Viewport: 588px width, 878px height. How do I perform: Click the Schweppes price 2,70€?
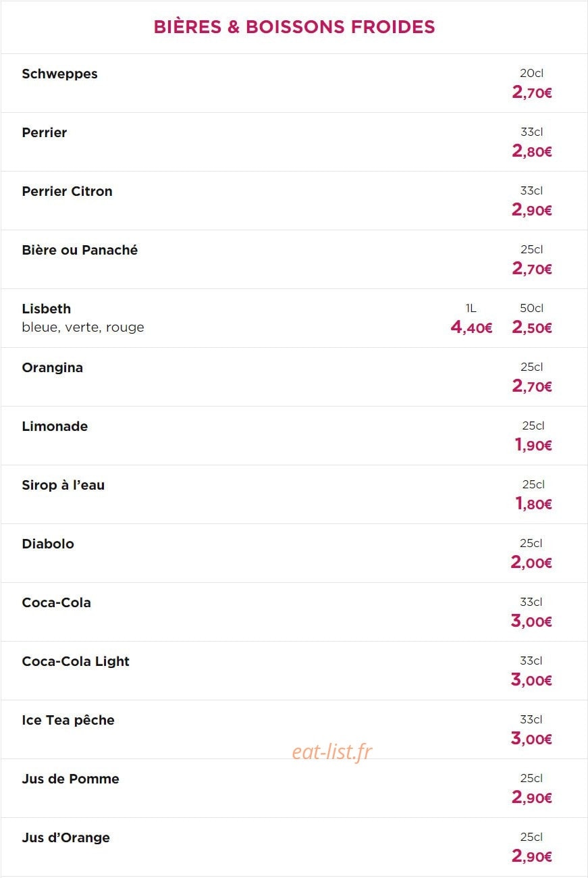[x=532, y=93]
